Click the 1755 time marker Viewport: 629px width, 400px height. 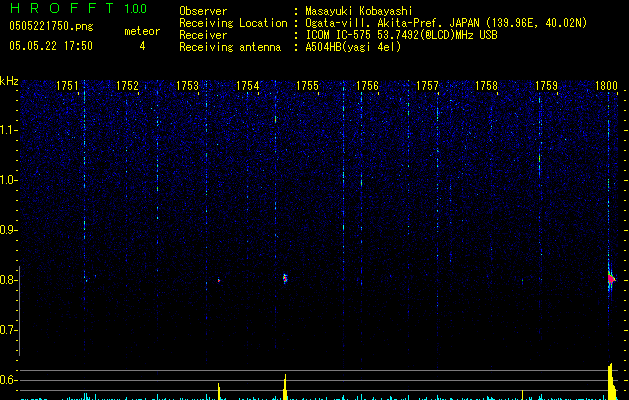coord(307,86)
